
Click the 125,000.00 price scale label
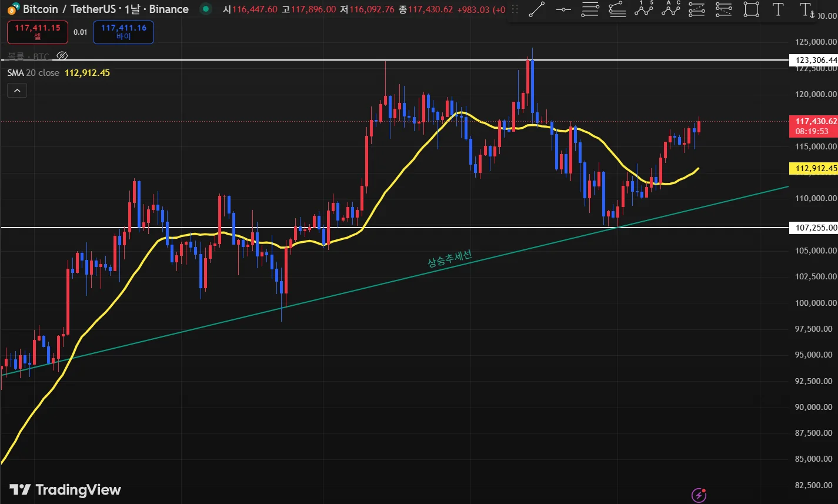click(815, 42)
